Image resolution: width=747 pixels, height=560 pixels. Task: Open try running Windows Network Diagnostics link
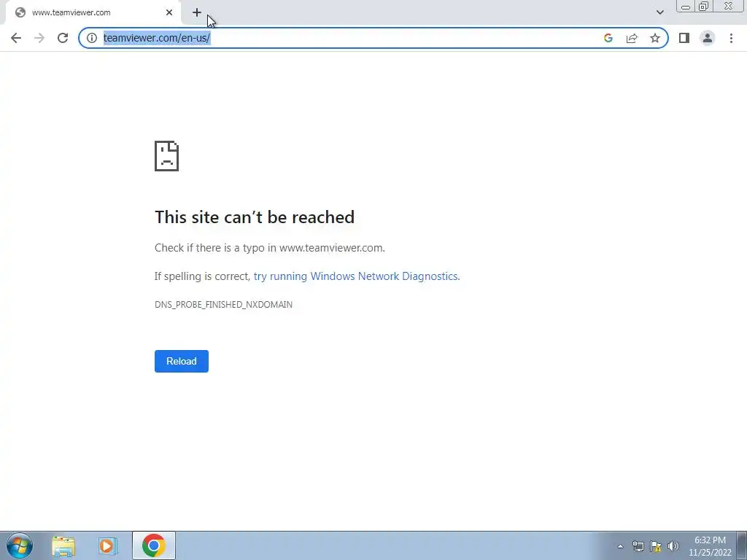(x=356, y=276)
